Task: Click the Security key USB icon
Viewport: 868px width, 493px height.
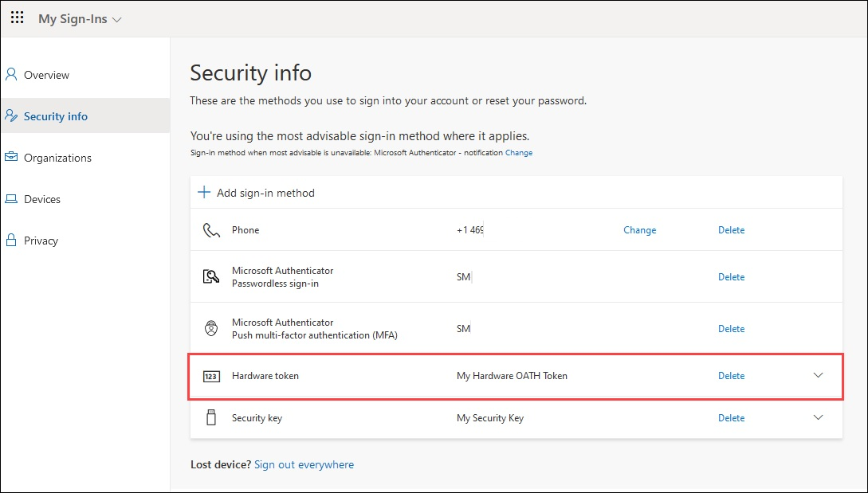Action: tap(210, 417)
